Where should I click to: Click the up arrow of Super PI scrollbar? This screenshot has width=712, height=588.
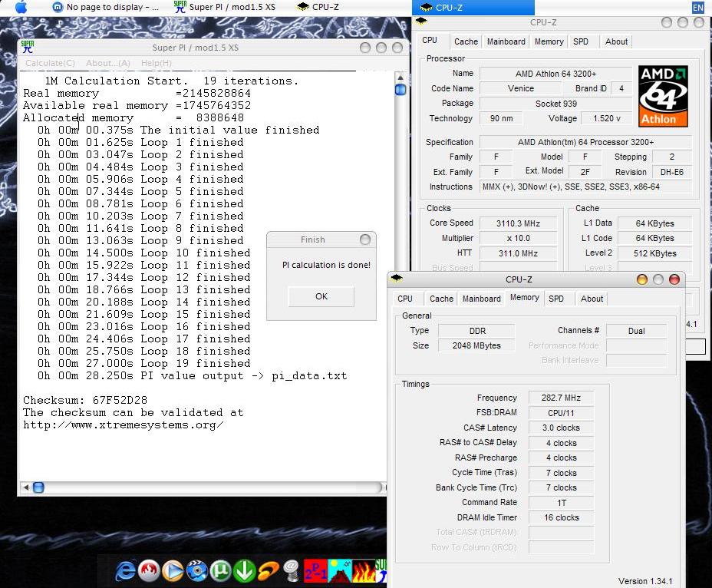click(400, 78)
